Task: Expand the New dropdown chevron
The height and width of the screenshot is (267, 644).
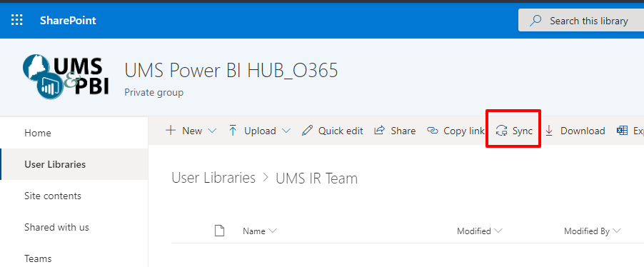Action: pyautogui.click(x=212, y=131)
